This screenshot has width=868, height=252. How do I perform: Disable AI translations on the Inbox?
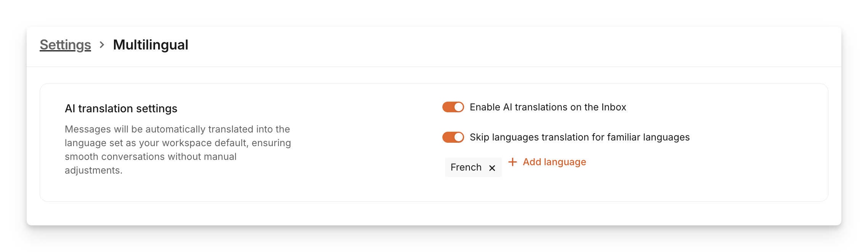click(453, 107)
